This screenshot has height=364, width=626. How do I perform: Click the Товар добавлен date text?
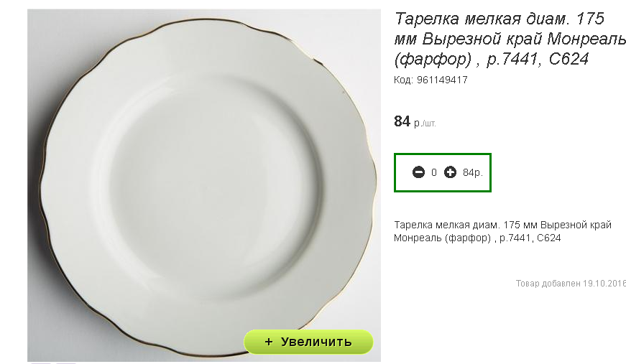coord(571,284)
